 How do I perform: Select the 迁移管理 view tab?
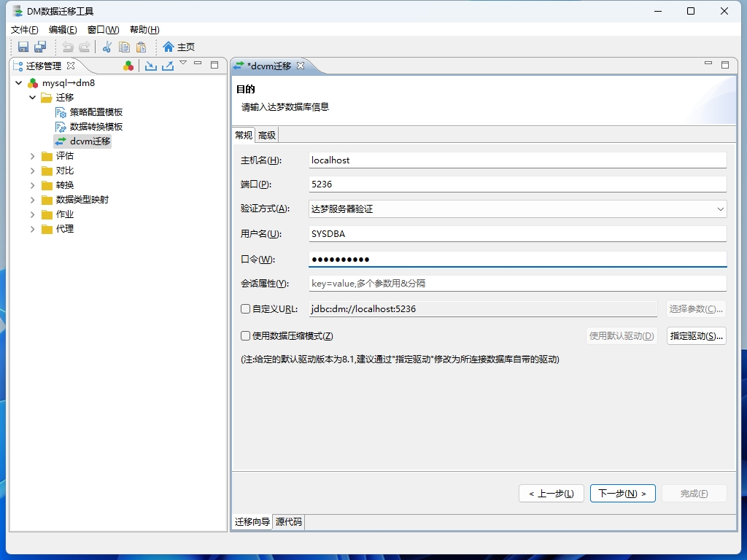tap(43, 66)
